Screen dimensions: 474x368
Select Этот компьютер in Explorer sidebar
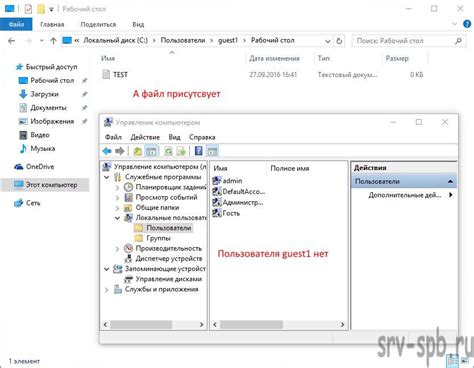coord(46,185)
